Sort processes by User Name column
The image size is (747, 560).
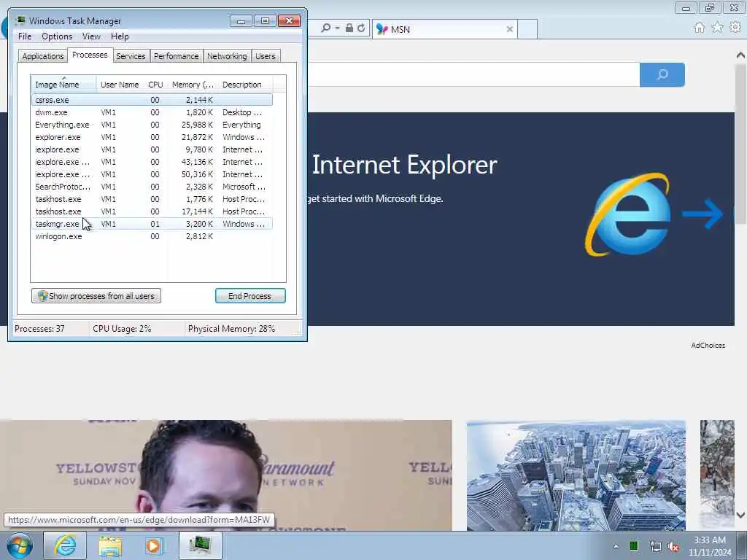(x=120, y=85)
